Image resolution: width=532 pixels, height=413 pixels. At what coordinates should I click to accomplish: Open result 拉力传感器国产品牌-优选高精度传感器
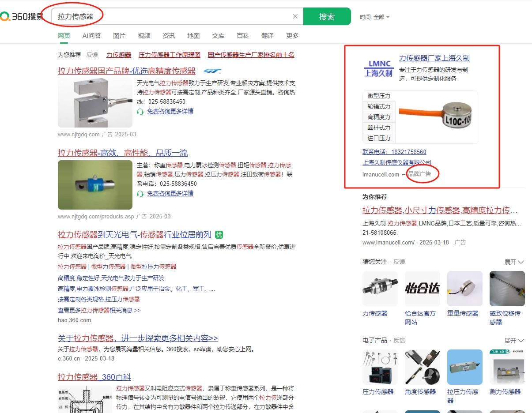[x=127, y=71]
